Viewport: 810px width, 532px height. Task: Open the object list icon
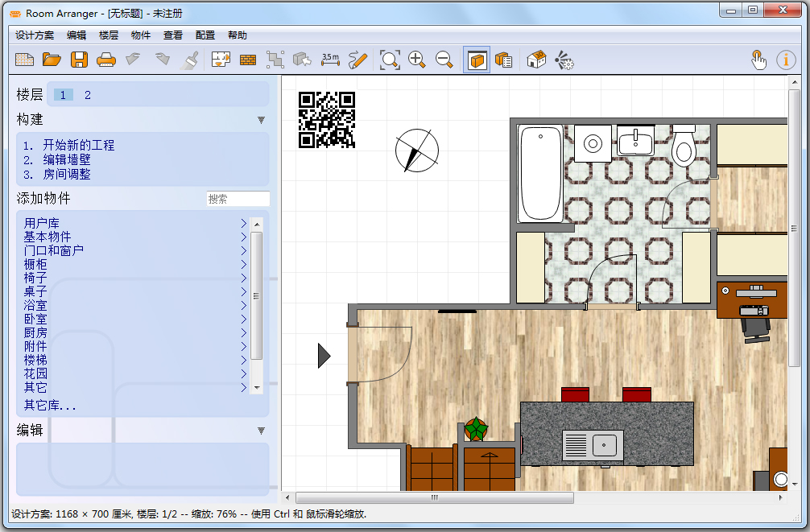click(x=504, y=60)
